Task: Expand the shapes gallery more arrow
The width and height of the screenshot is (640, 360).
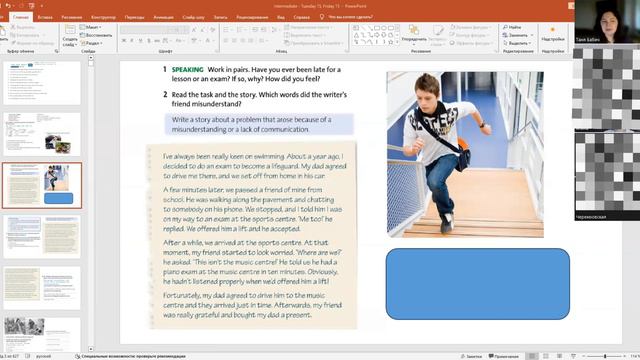Action: pos(398,42)
